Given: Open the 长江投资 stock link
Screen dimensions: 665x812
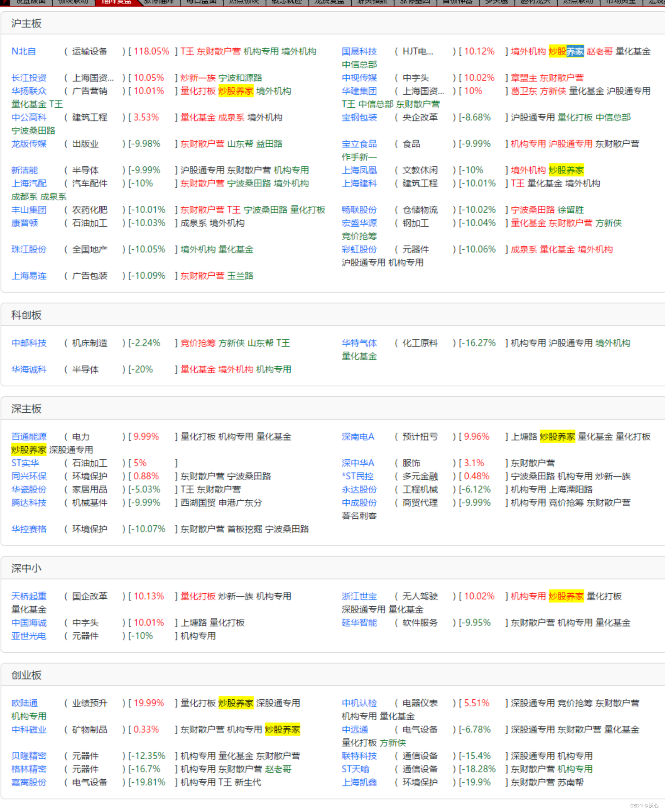Looking at the screenshot, I should pos(29,78).
